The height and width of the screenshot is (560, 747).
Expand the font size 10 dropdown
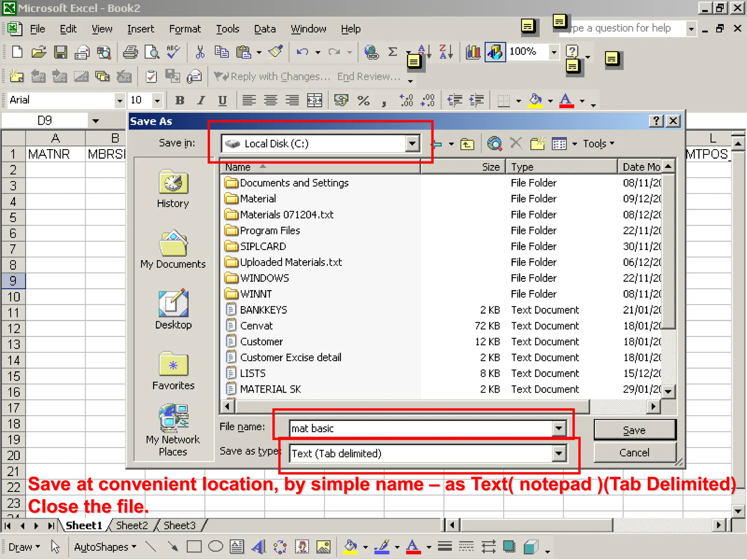pyautogui.click(x=157, y=100)
